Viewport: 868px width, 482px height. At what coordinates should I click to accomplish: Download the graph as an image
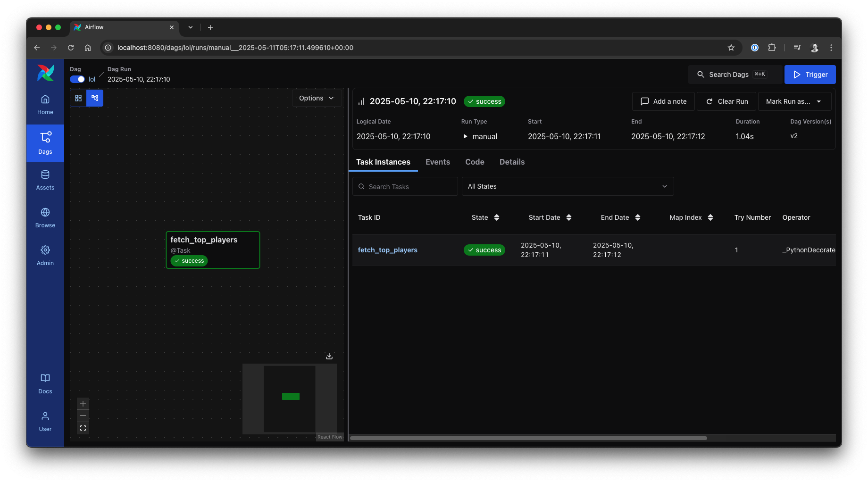tap(329, 356)
